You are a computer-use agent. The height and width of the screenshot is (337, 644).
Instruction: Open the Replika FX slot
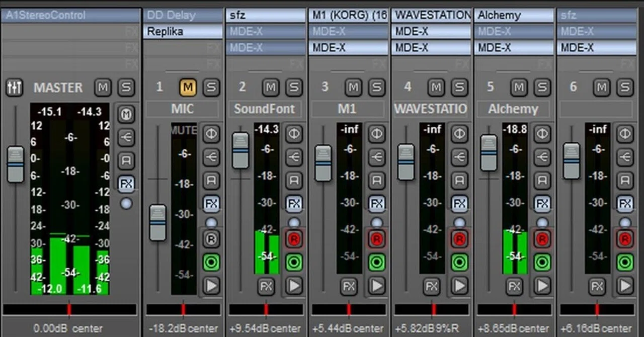183,31
